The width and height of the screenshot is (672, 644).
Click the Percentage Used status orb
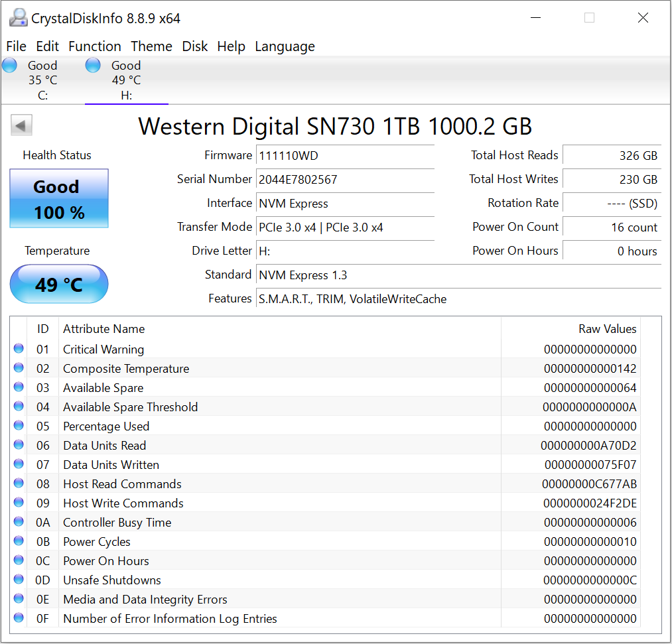click(19, 426)
